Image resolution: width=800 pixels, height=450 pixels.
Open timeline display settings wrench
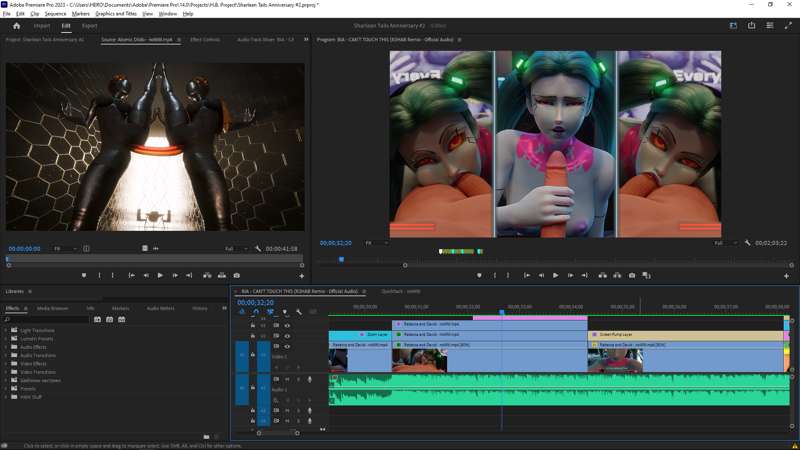click(299, 312)
